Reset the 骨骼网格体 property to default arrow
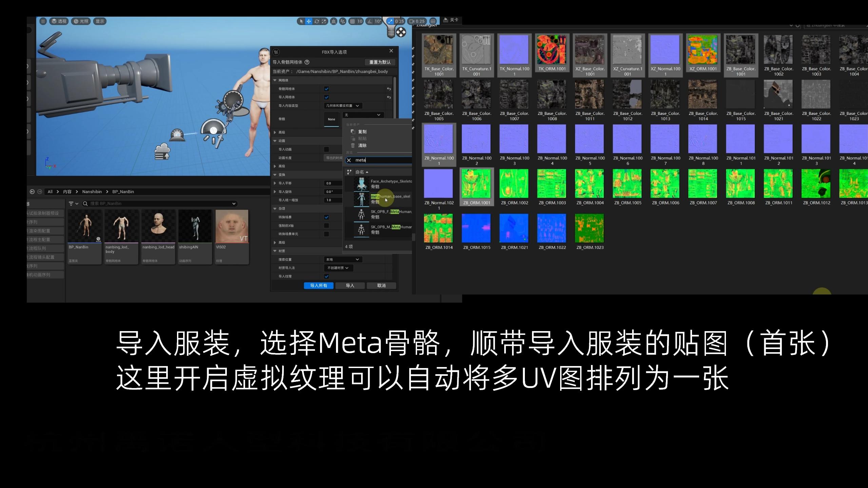 (x=389, y=89)
